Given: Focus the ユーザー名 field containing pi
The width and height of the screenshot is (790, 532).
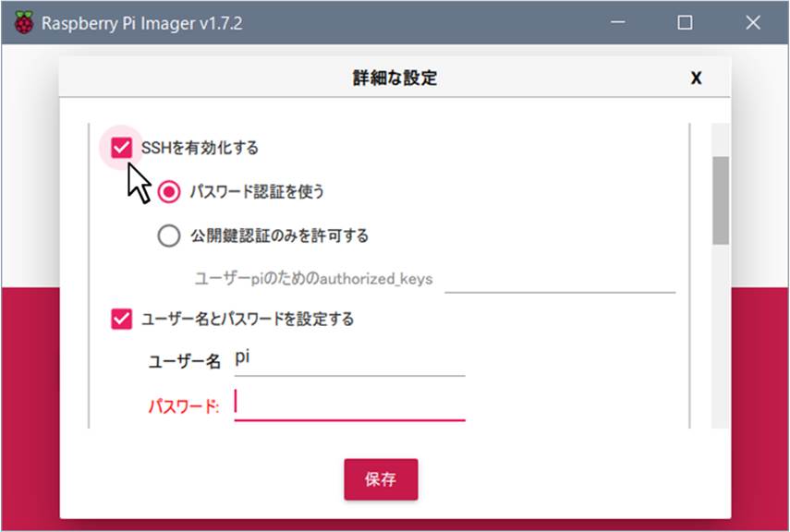Looking at the screenshot, I should 349,360.
